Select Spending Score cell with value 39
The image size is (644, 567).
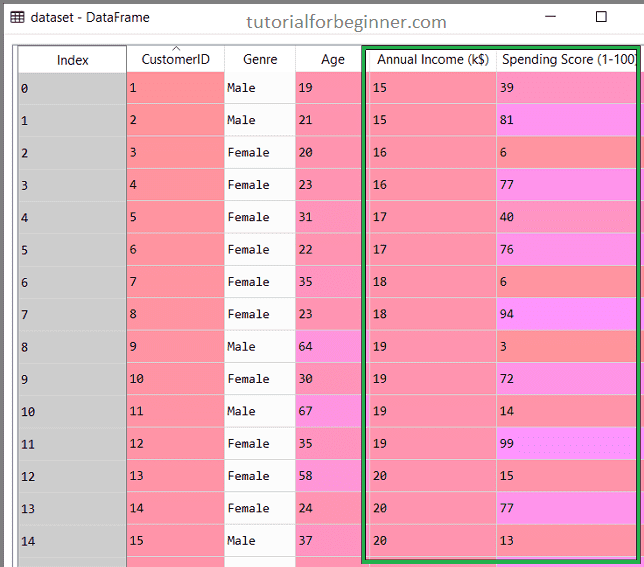[x=566, y=88]
